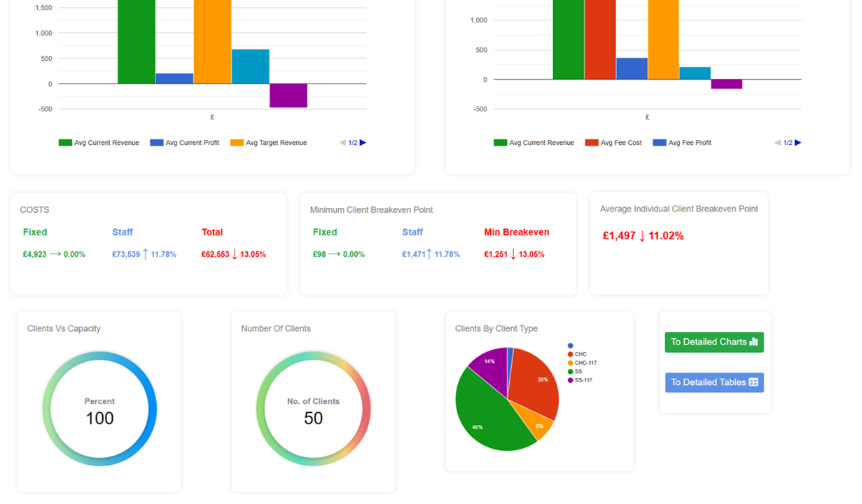Advance legend page next to Avg Fee Profit
The width and height of the screenshot is (862, 504).
798,143
